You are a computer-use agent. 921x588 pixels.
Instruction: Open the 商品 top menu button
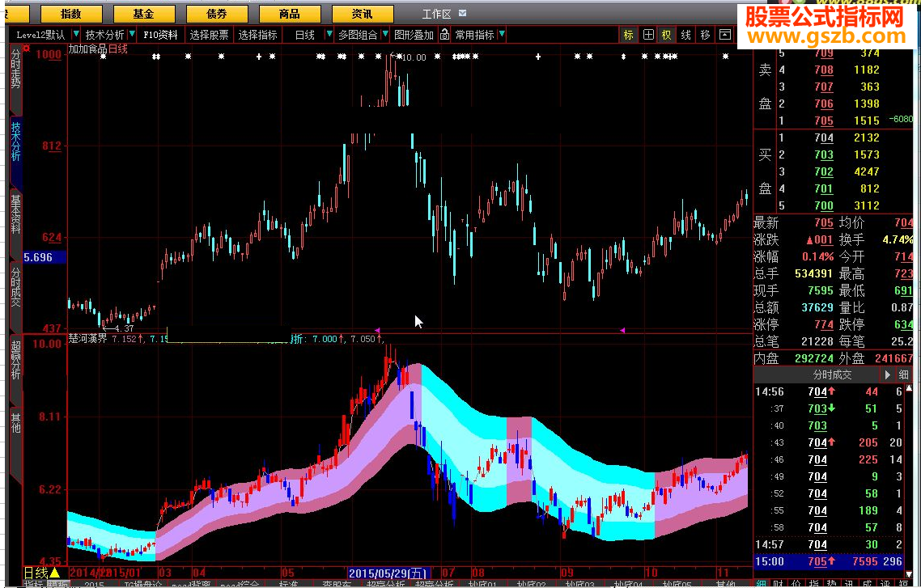290,14
